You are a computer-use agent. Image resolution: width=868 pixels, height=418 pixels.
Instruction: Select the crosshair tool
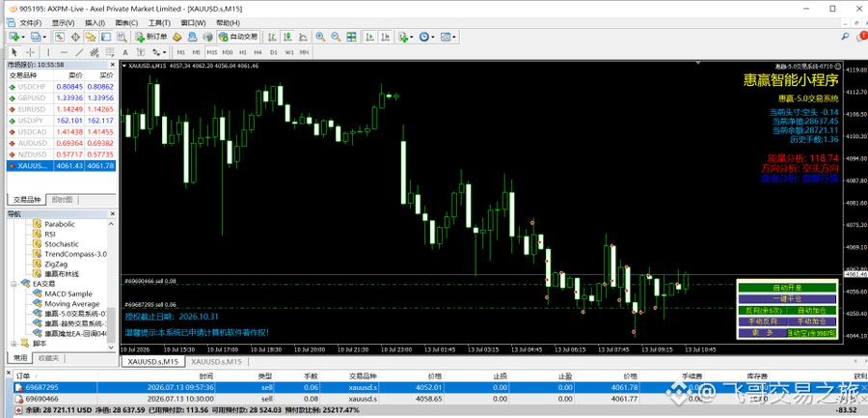(30, 52)
